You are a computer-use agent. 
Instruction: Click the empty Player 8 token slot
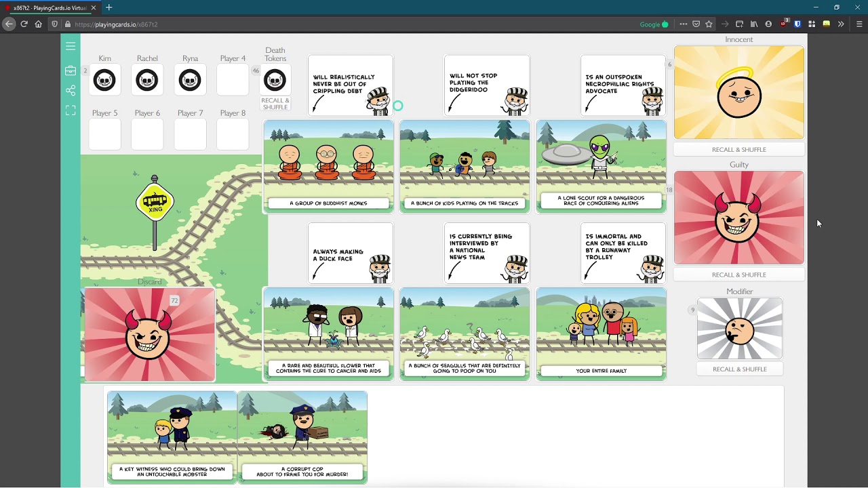coord(233,134)
